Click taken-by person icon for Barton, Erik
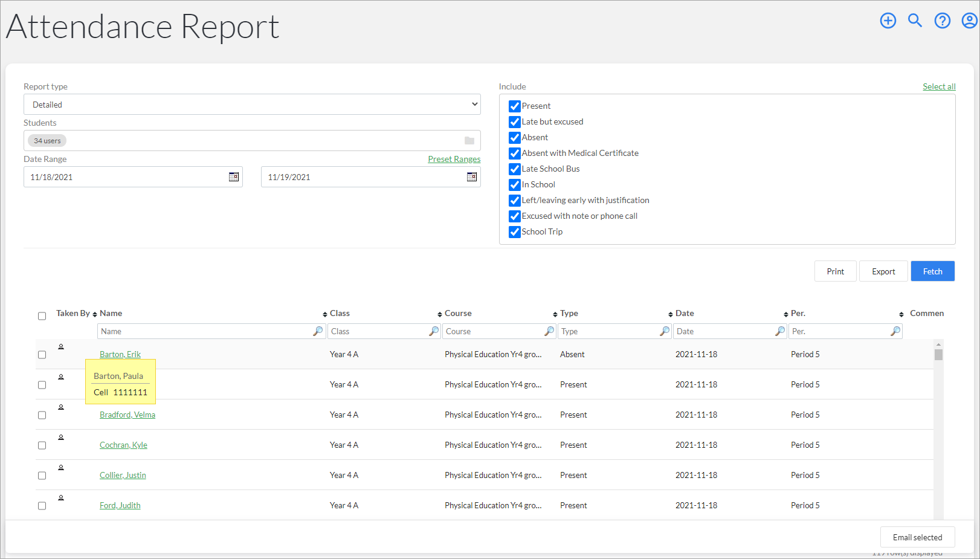 61,347
